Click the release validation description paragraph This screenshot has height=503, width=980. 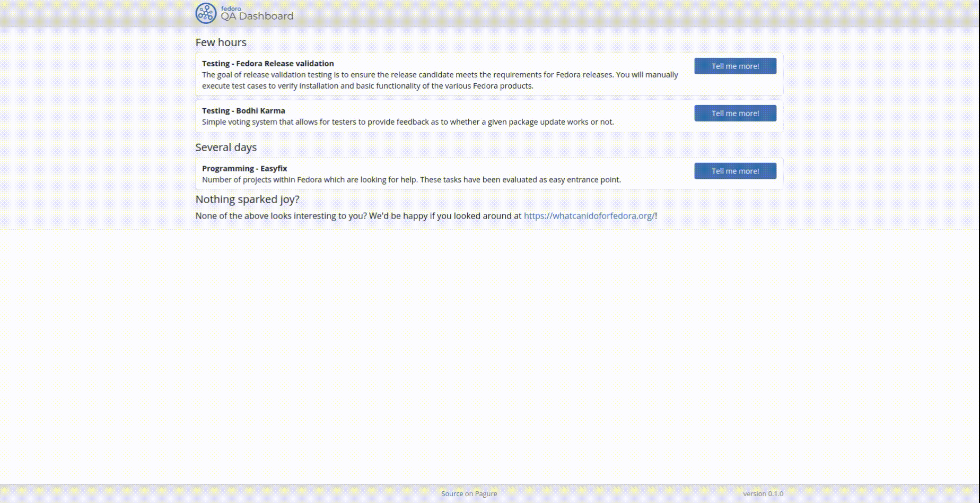coord(440,80)
